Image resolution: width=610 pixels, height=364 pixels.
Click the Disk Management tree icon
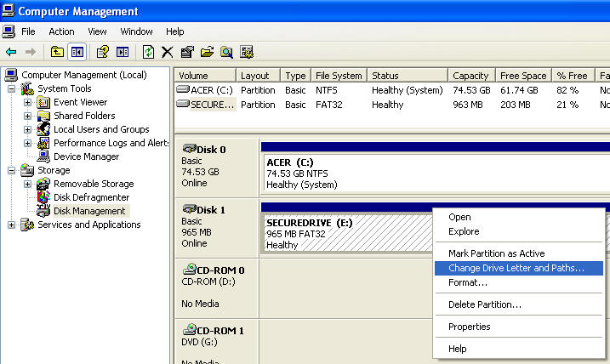coord(43,211)
